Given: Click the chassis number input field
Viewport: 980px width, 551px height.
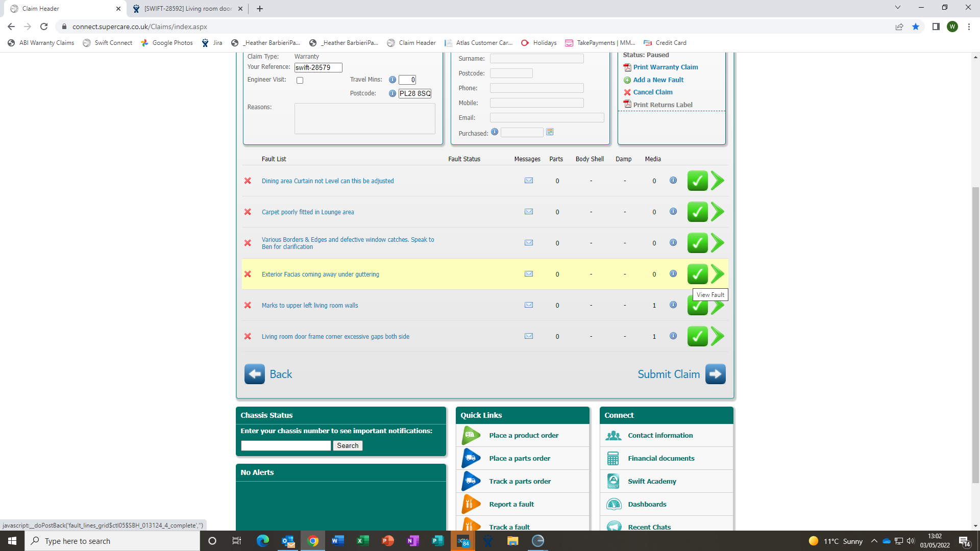Looking at the screenshot, I should click(286, 445).
